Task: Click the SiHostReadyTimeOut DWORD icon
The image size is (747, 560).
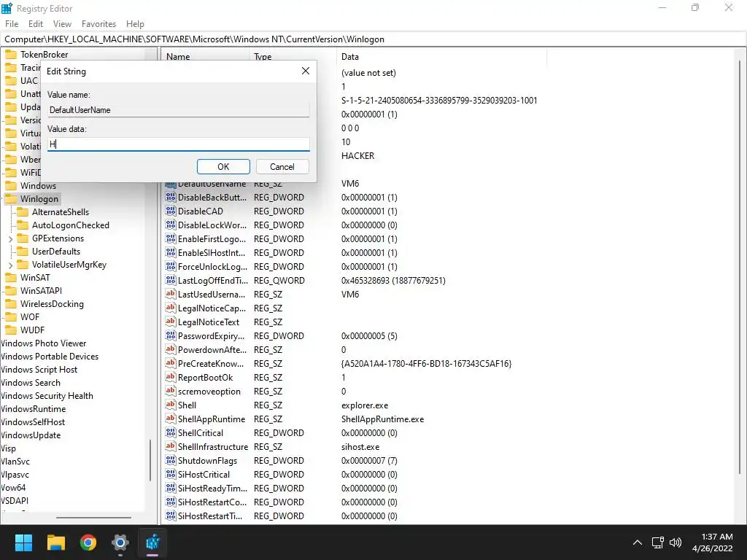Action: (171, 488)
